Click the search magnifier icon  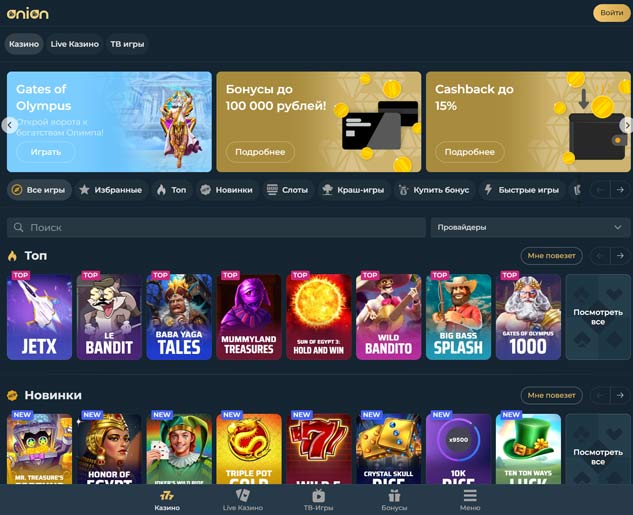(x=18, y=227)
